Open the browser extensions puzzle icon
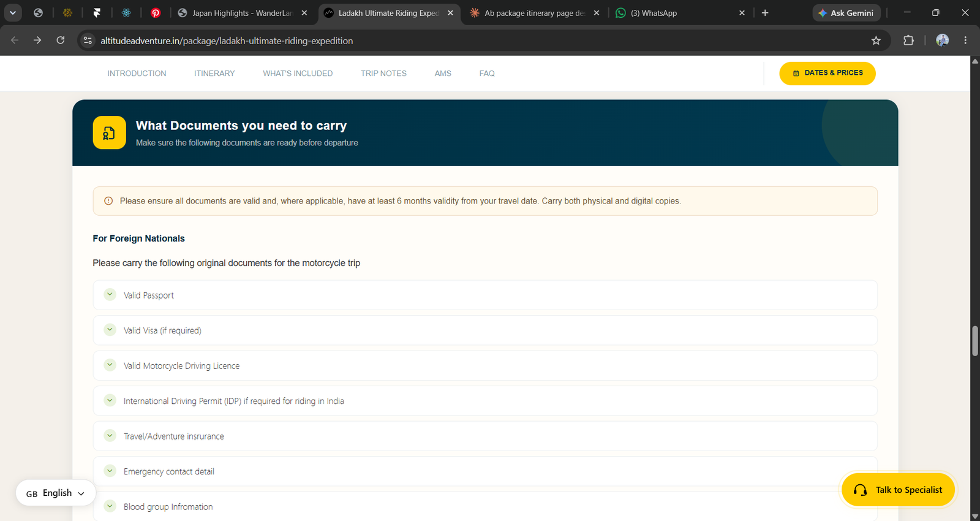 (908, 40)
